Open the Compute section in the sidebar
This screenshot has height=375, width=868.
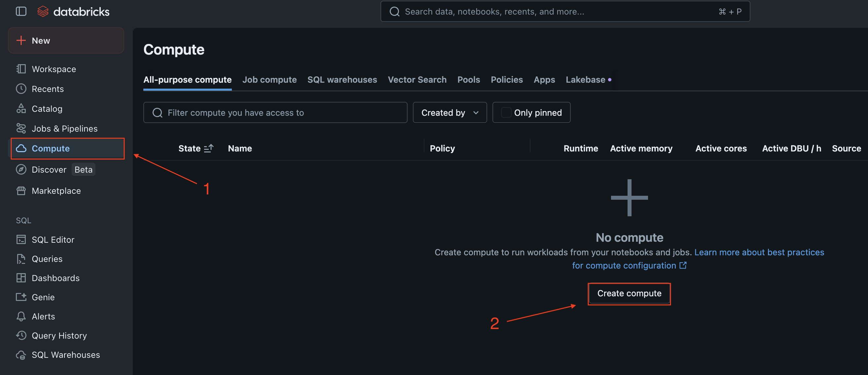coord(51,148)
